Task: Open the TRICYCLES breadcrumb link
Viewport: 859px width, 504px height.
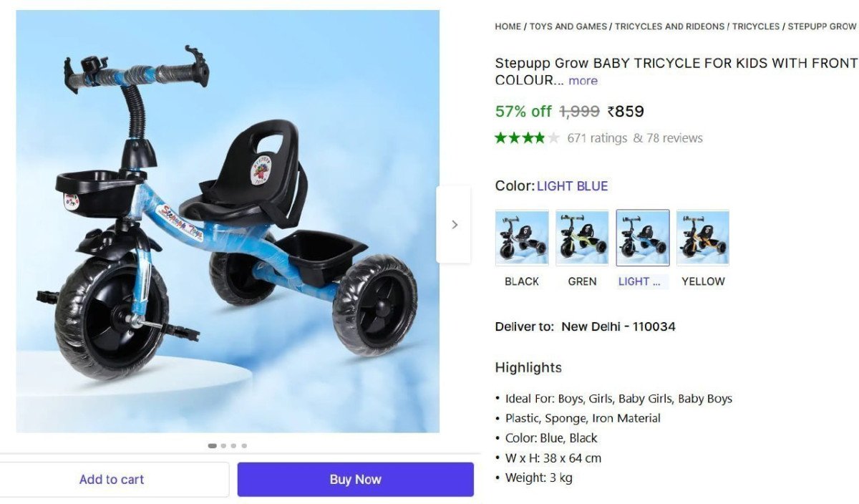Action: (756, 26)
